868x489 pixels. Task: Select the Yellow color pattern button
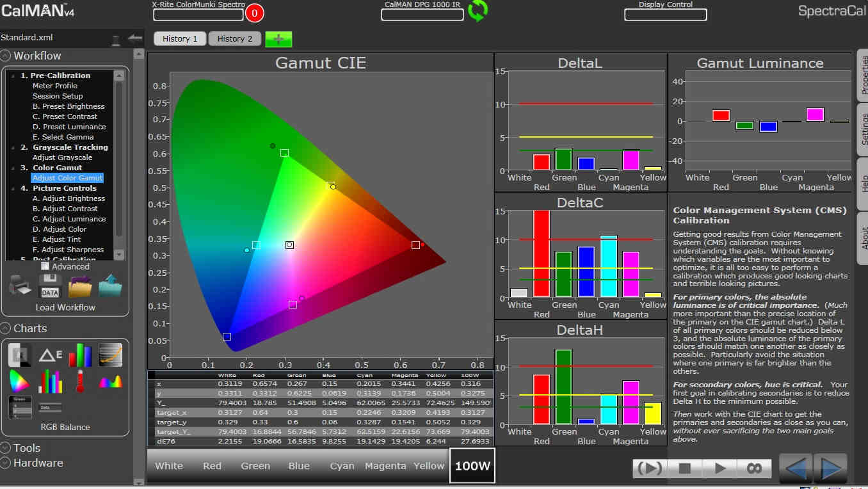click(428, 466)
